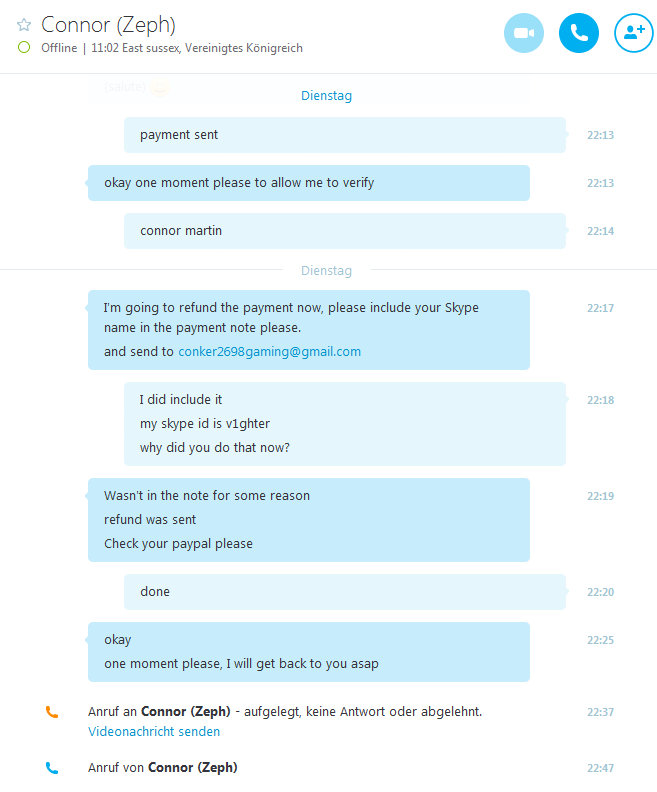
Task: Click the Videonachricht senden link
Action: tap(154, 731)
